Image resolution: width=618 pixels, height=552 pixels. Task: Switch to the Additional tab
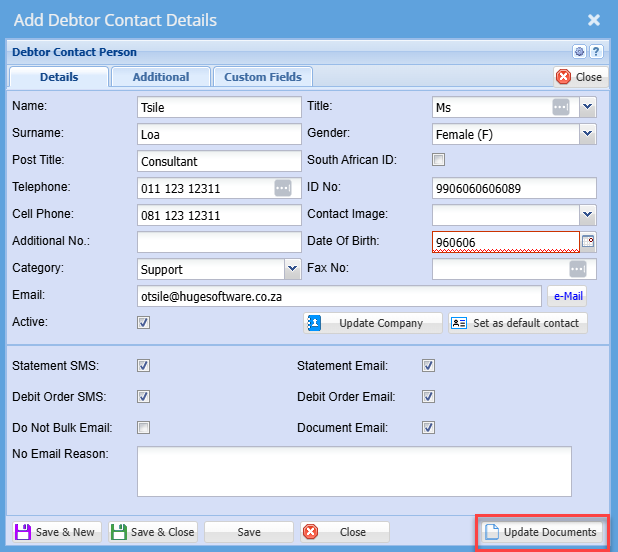[160, 77]
